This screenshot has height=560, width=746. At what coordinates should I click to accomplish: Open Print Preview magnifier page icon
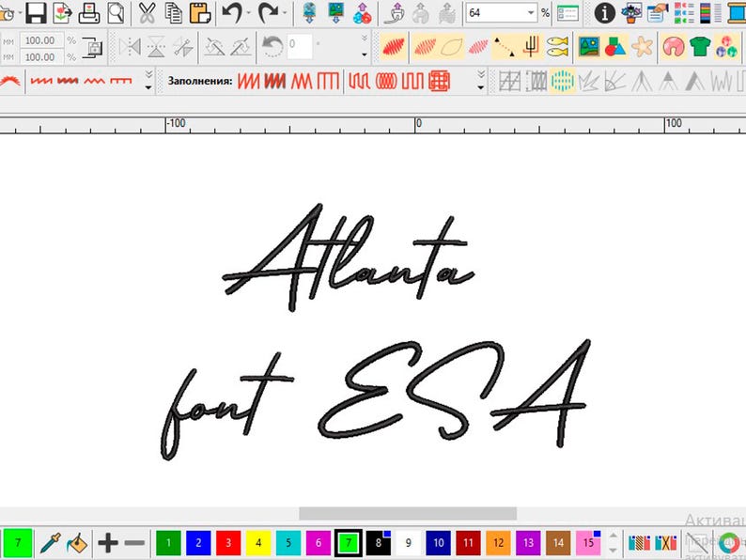(x=116, y=12)
